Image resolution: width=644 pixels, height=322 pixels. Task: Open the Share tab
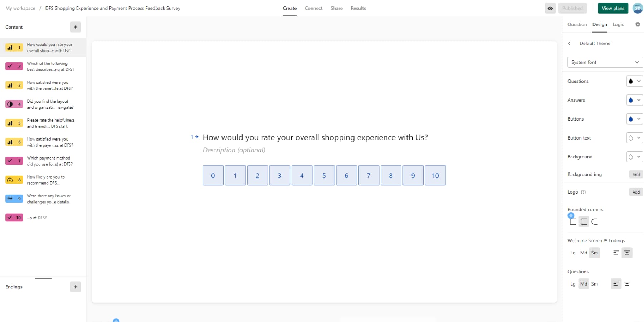[x=336, y=8]
